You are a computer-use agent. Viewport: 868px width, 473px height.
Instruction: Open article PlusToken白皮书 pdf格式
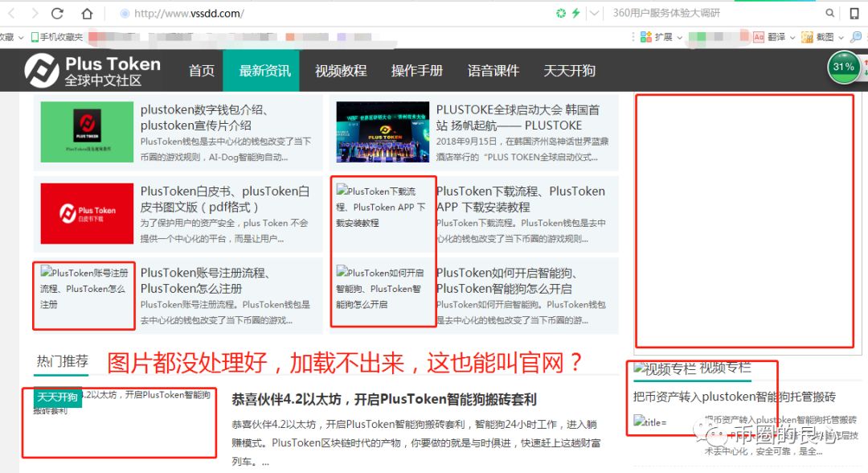tap(225, 199)
